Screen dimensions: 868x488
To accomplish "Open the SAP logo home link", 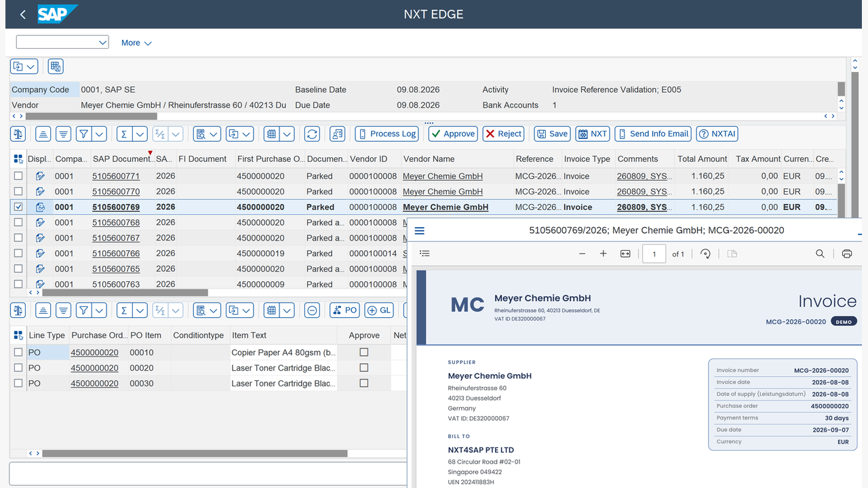I will (x=58, y=14).
